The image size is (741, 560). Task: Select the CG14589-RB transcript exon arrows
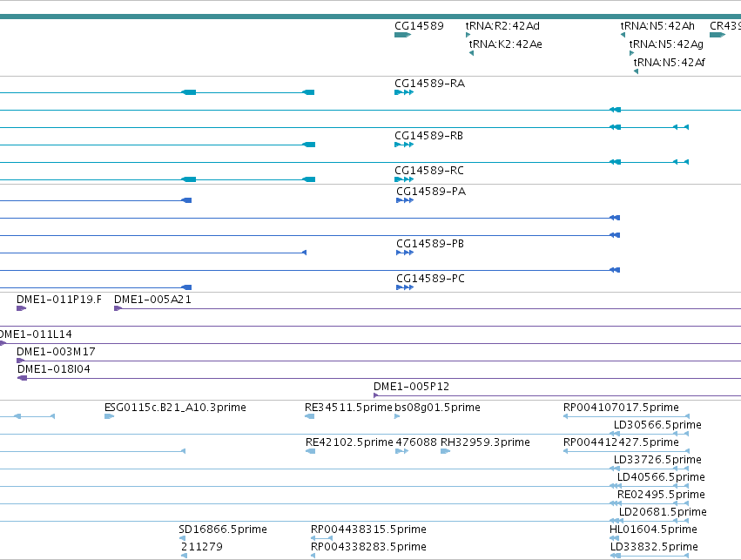pos(404,145)
